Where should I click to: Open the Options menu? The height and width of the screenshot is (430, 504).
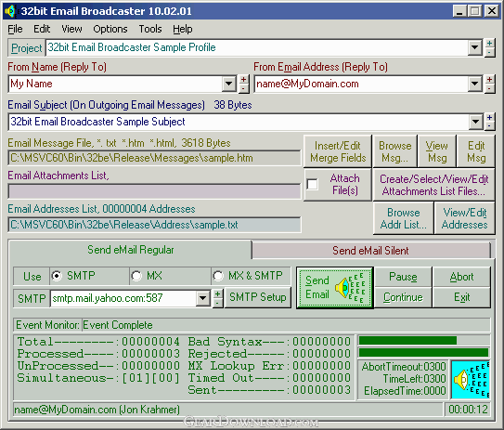pos(110,30)
